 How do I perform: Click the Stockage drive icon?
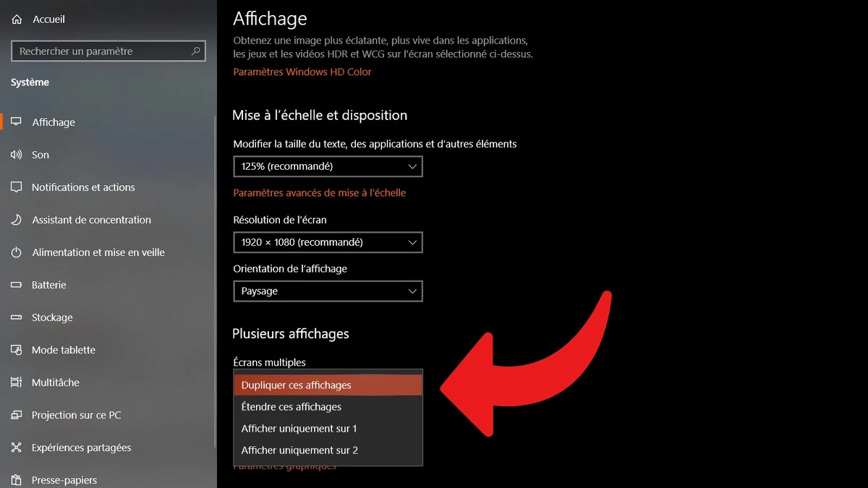(17, 317)
